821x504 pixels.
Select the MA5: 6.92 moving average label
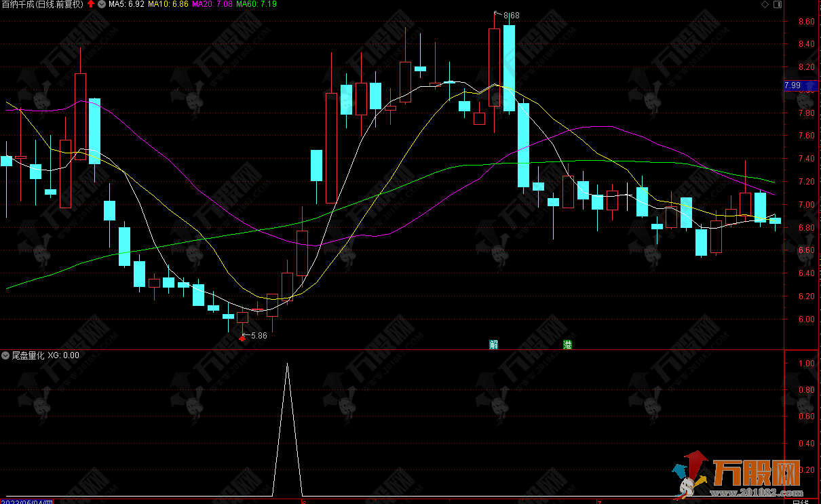point(126,4)
